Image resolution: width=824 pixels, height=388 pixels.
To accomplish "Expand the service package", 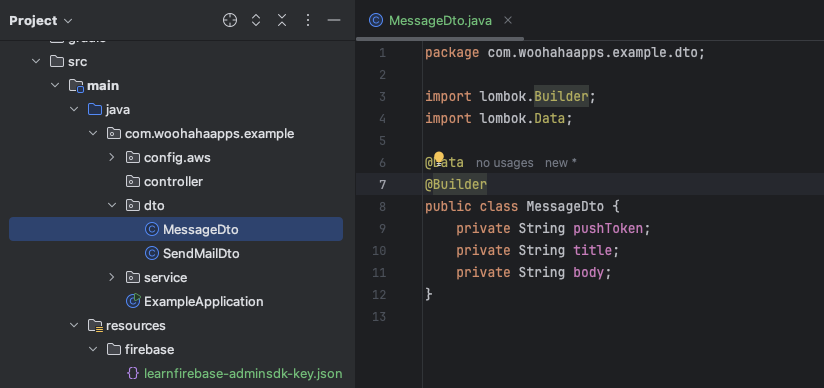I will point(111,277).
